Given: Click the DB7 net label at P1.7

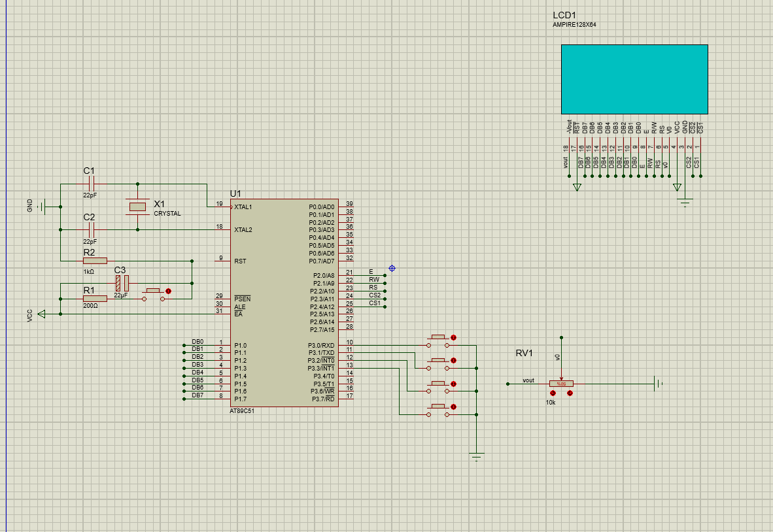Looking at the screenshot, I should [x=198, y=395].
